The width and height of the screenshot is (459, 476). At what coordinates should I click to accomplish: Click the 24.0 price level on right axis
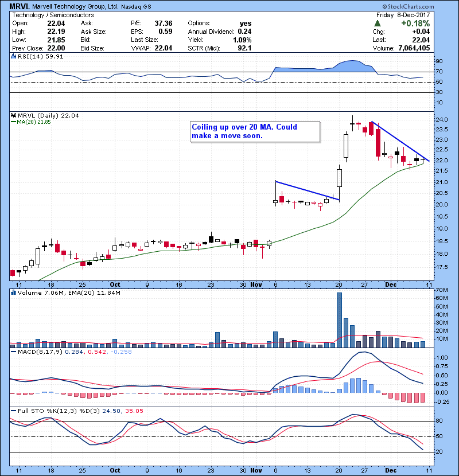point(442,120)
